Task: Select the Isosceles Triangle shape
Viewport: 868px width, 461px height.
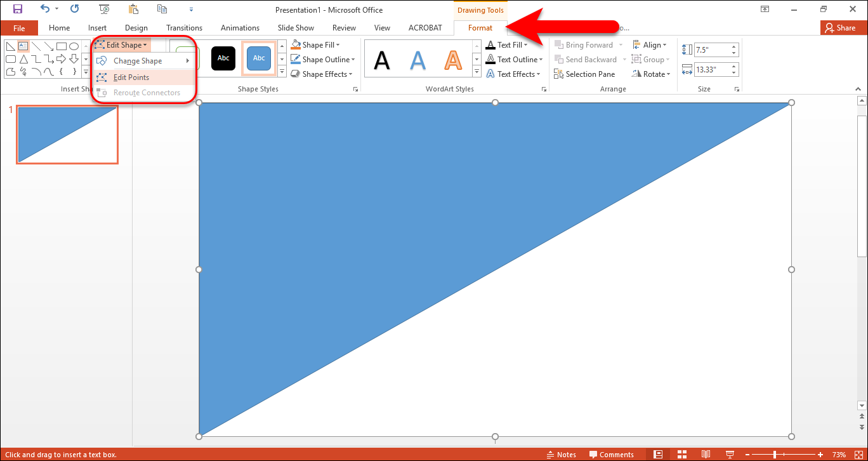Action: pos(23,59)
